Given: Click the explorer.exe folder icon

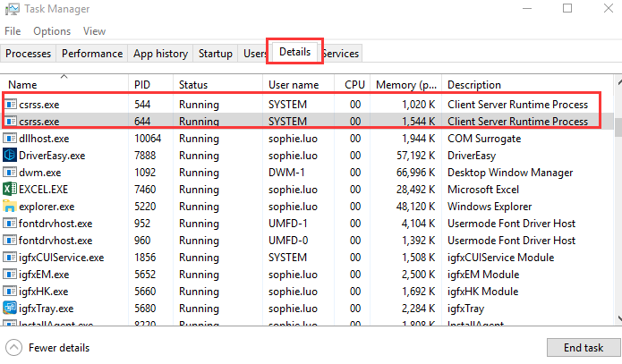Looking at the screenshot, I should pos(11,207).
